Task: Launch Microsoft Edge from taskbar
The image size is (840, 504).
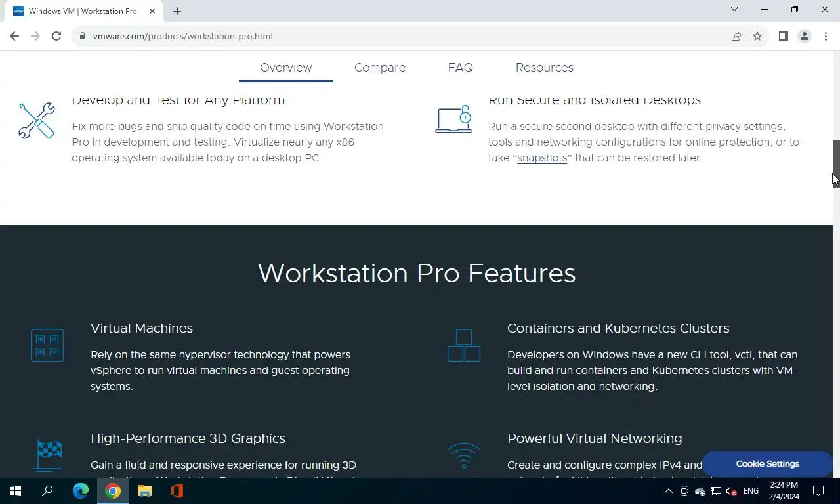Action: pyautogui.click(x=81, y=491)
